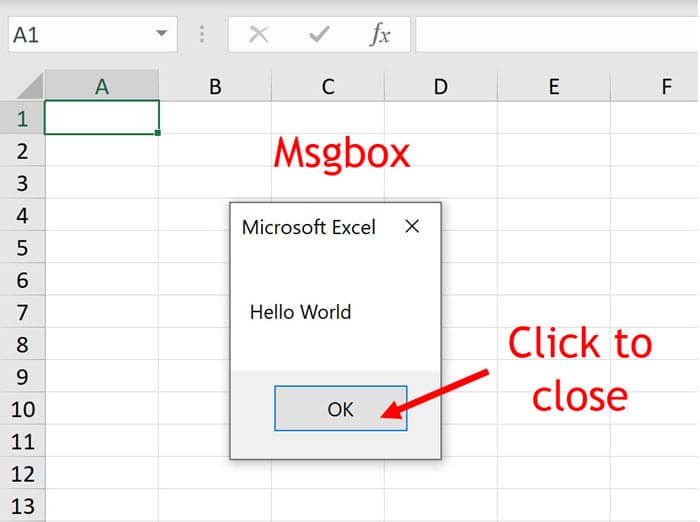Close the Microsoft Excel dialog with X
Image resolution: width=700 pixels, height=522 pixels.
click(x=412, y=226)
